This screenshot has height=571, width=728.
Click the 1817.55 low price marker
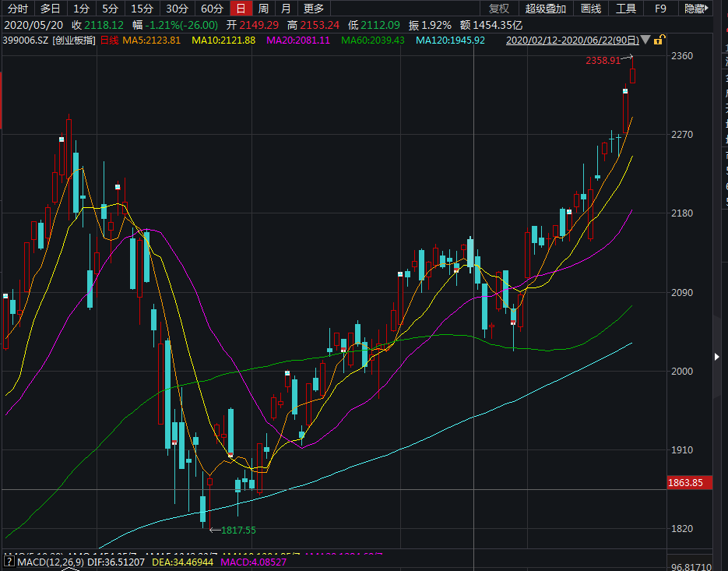[238, 530]
